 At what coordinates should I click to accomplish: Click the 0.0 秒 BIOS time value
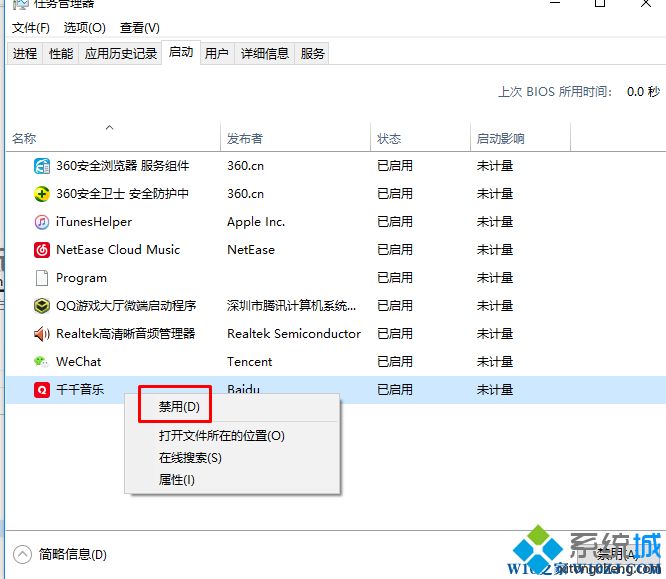643,92
